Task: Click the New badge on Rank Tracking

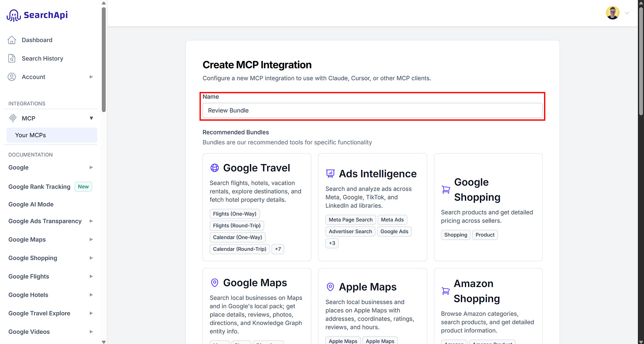Action: [x=84, y=187]
